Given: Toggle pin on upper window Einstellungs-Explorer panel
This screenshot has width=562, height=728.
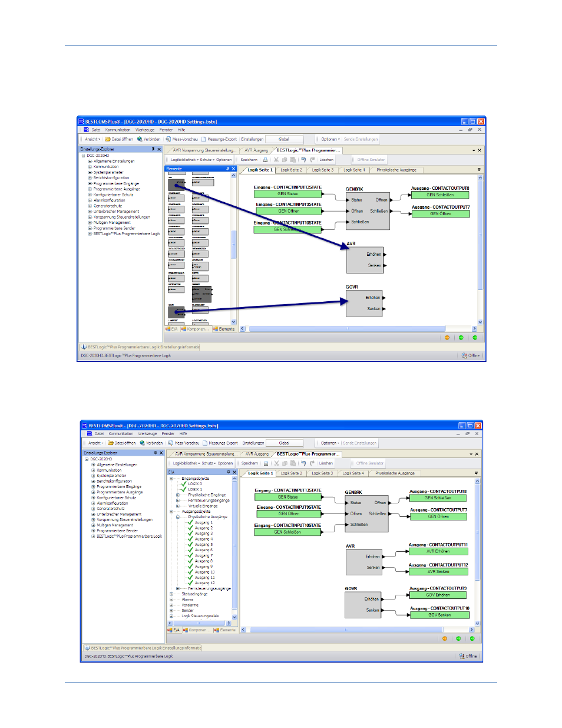Looking at the screenshot, I should [153, 149].
